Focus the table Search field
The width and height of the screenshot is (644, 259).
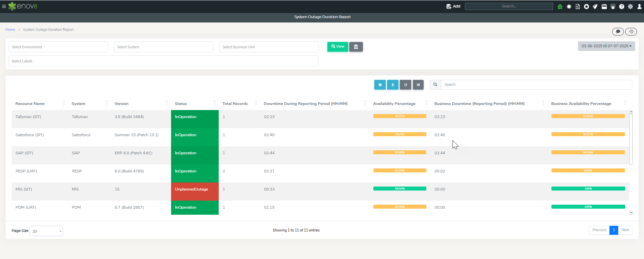point(536,85)
